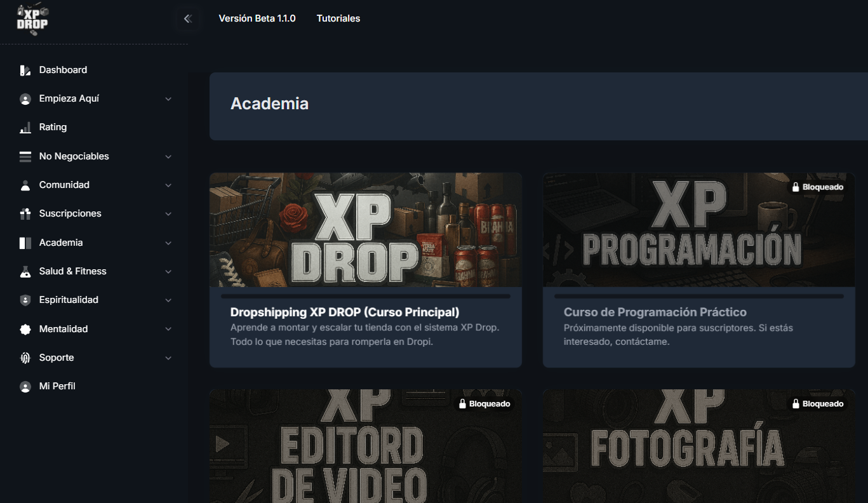This screenshot has width=868, height=503.
Task: Expand the No Negociables submenu arrow
Action: click(x=168, y=157)
